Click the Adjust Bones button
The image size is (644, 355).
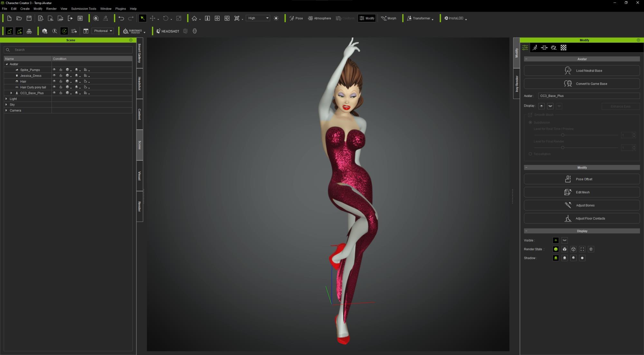click(x=582, y=205)
